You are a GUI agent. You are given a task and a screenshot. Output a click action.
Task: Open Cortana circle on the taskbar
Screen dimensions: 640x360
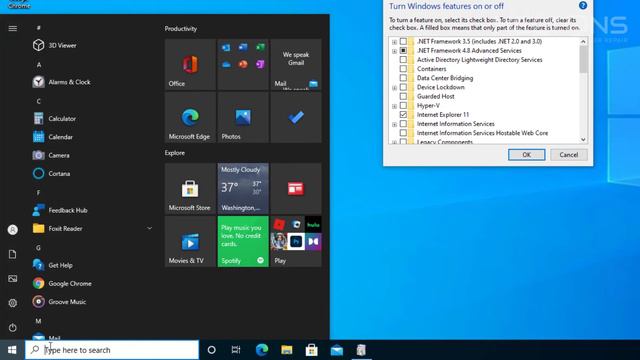pyautogui.click(x=211, y=350)
